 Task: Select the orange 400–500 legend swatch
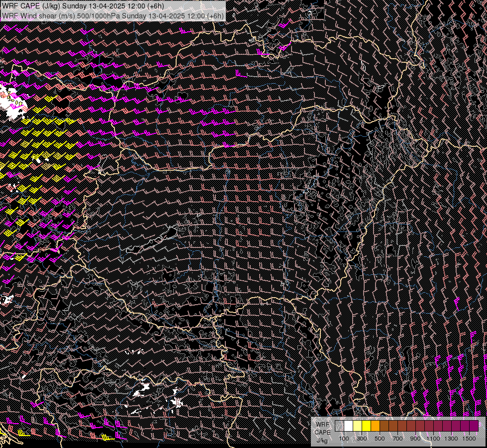click(x=375, y=426)
